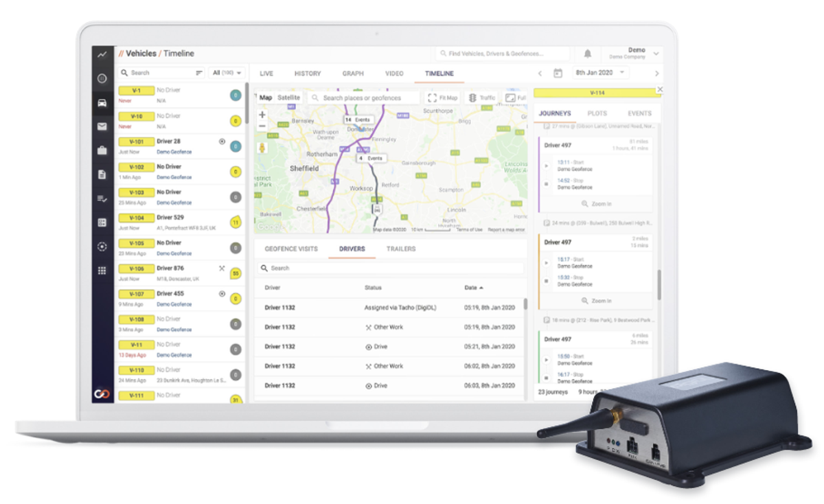Click the drive status icon on V-107 row
Viewport: 824px width, 504px height.
click(x=222, y=294)
